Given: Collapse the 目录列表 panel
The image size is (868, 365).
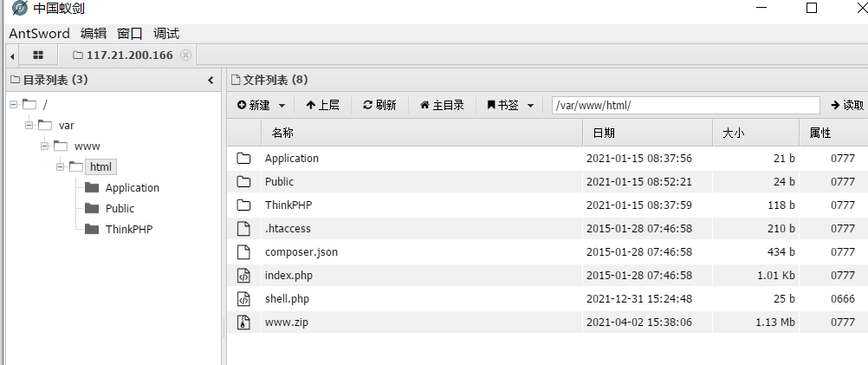Looking at the screenshot, I should 211,81.
